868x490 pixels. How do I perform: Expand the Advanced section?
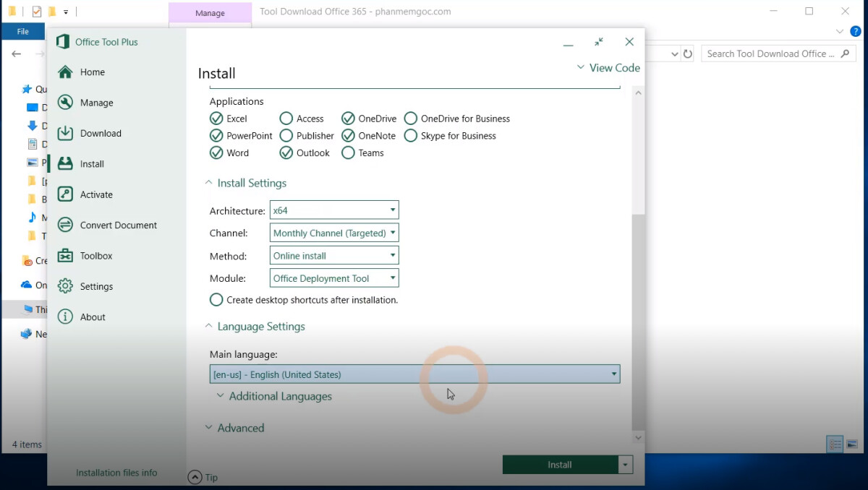pos(209,428)
